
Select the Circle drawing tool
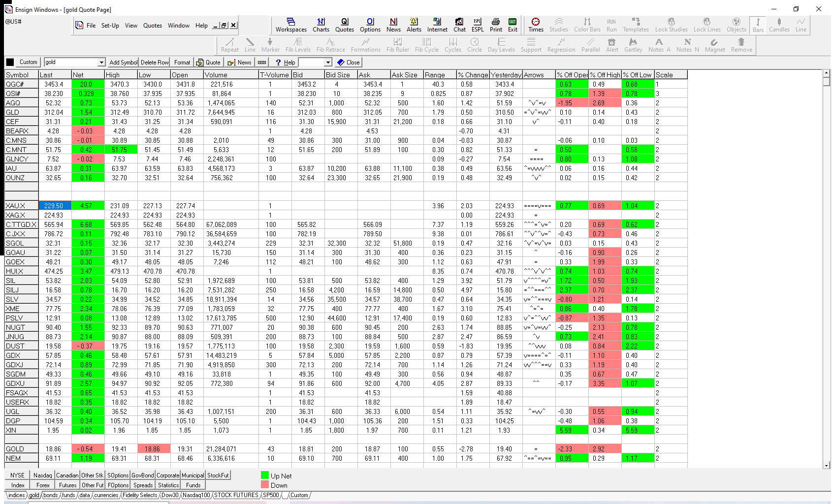475,45
